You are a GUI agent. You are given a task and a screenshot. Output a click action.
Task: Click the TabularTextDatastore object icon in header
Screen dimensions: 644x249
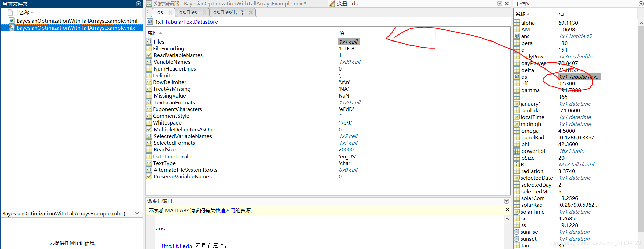[x=150, y=22]
